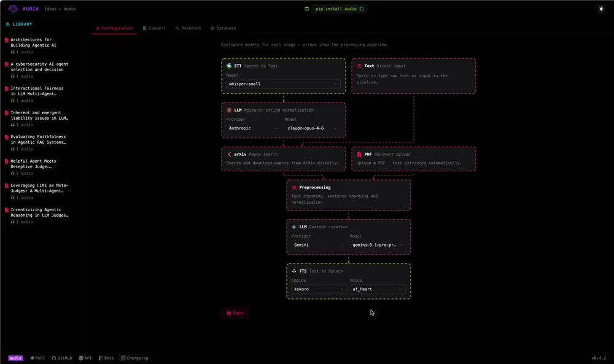Click PDF icon beside 'Leveraging LLMs as Meta-'
614x364 pixels.
(6, 185)
